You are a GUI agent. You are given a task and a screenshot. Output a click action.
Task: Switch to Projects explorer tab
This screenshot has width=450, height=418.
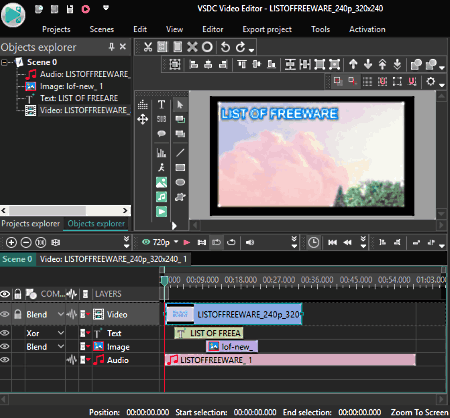31,223
